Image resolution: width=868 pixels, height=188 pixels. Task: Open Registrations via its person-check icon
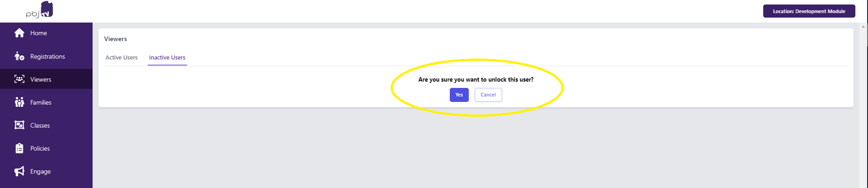tap(19, 56)
